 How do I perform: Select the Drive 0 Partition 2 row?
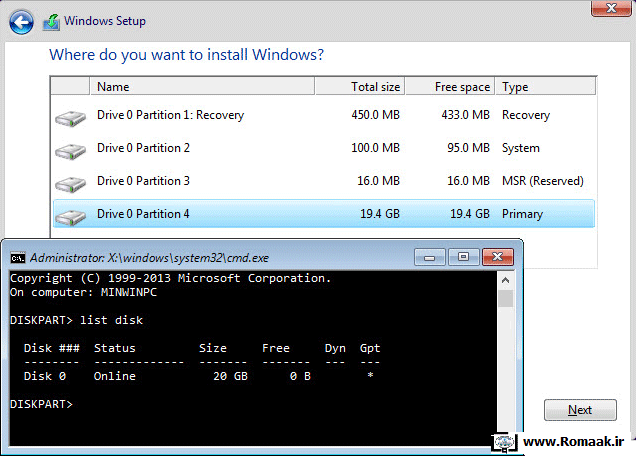(324, 148)
